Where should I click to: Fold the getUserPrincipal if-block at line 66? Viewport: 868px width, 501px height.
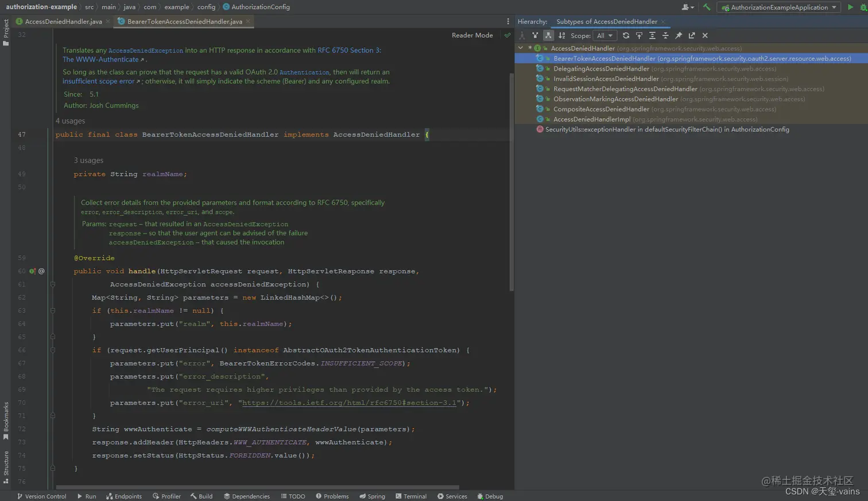pyautogui.click(x=52, y=350)
